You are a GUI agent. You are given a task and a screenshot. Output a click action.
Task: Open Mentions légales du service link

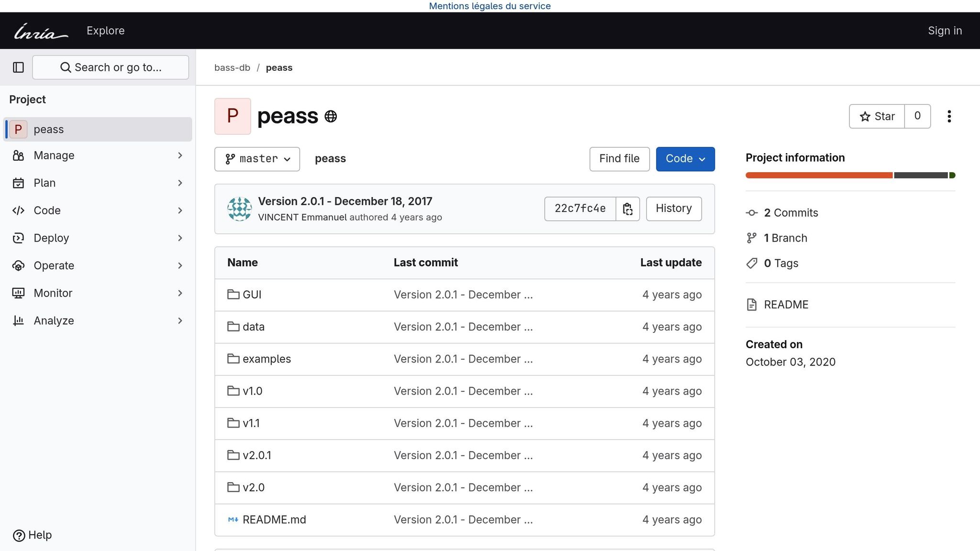tap(490, 6)
